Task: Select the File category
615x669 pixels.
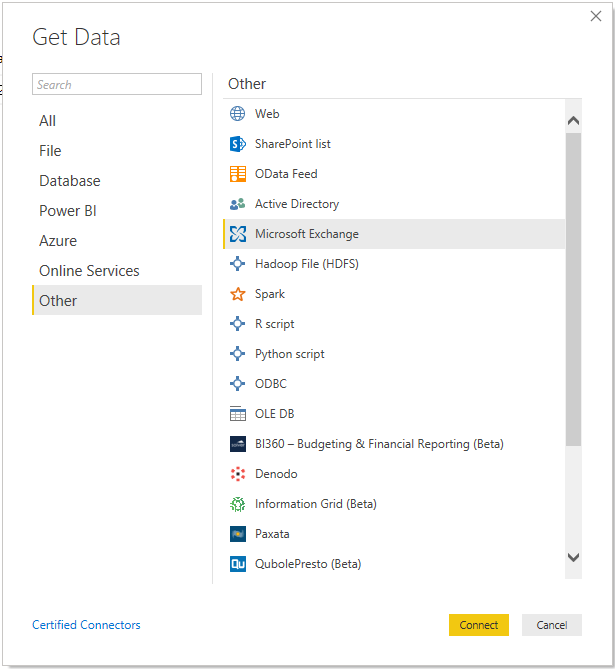Action: [117, 151]
